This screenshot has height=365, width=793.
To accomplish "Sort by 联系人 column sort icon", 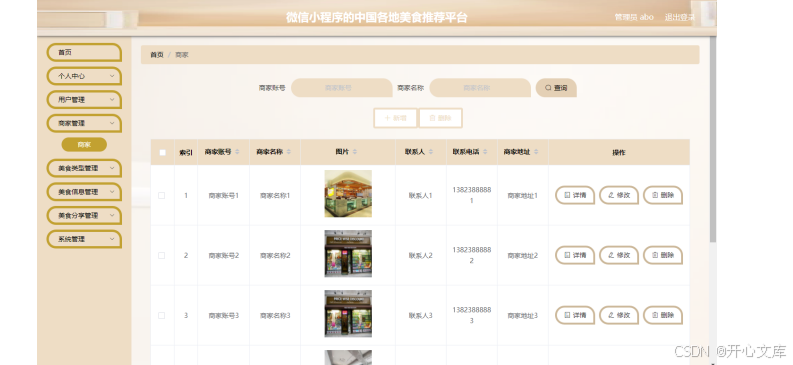I will click(x=430, y=152).
